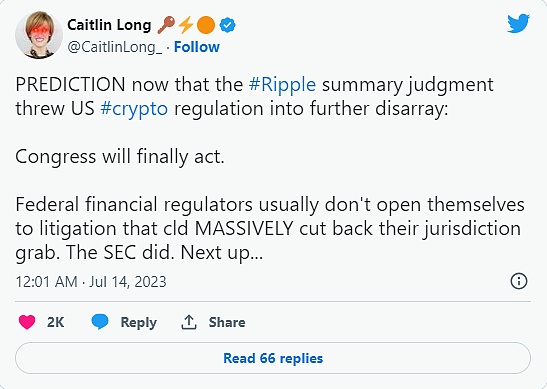This screenshot has width=547, height=389.
Task: Click the Twitter bird logo
Action: 518,23
